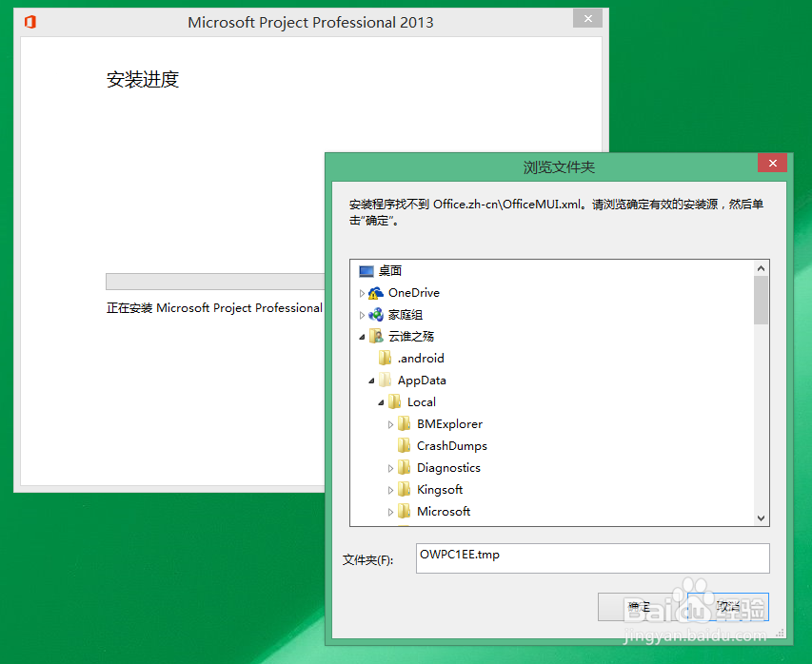This screenshot has width=812, height=664.
Task: Expand the 家庭组 tree node
Action: 362,315
